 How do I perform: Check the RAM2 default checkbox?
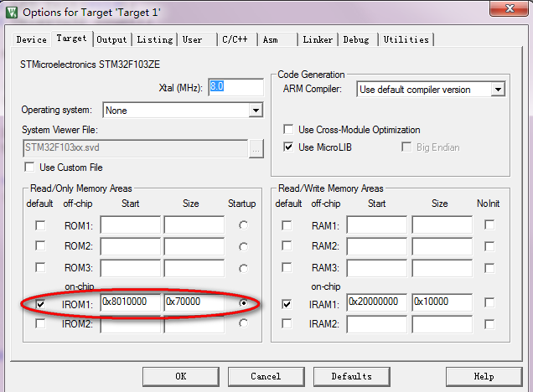click(x=287, y=245)
